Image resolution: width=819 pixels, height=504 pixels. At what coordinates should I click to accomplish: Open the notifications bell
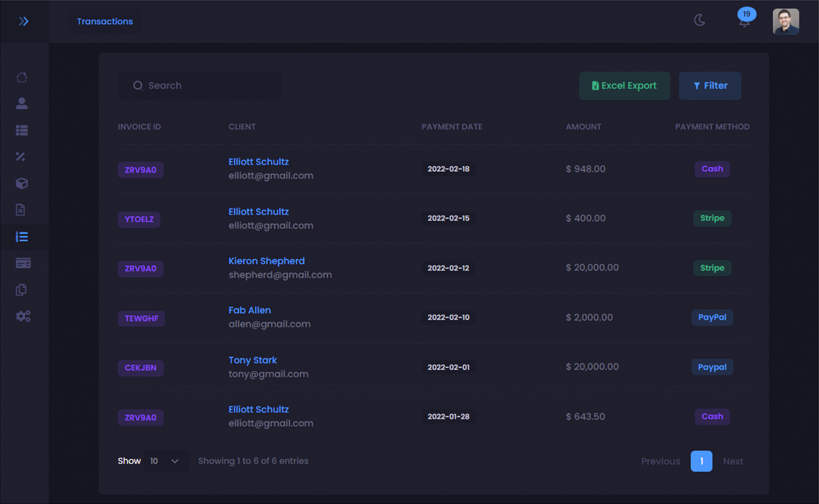pyautogui.click(x=744, y=22)
